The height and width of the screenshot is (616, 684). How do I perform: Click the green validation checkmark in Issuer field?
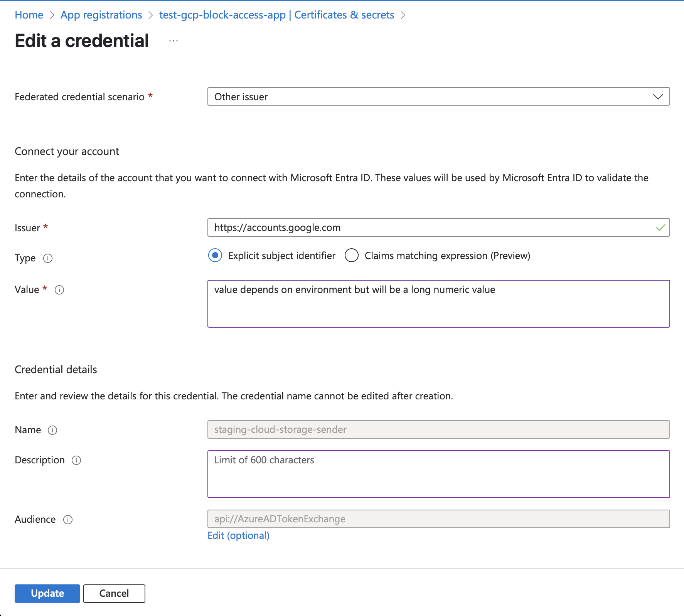tap(660, 227)
